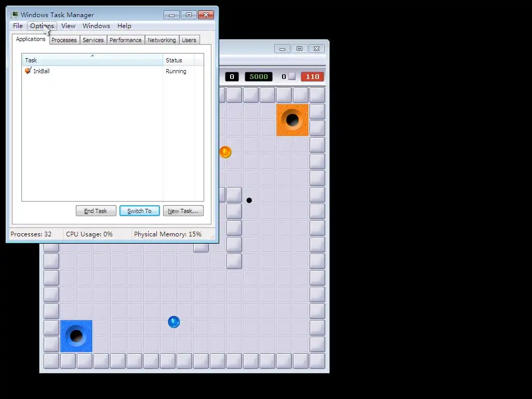This screenshot has height=399, width=532.
Task: Switch to the Users tab
Action: coord(189,40)
